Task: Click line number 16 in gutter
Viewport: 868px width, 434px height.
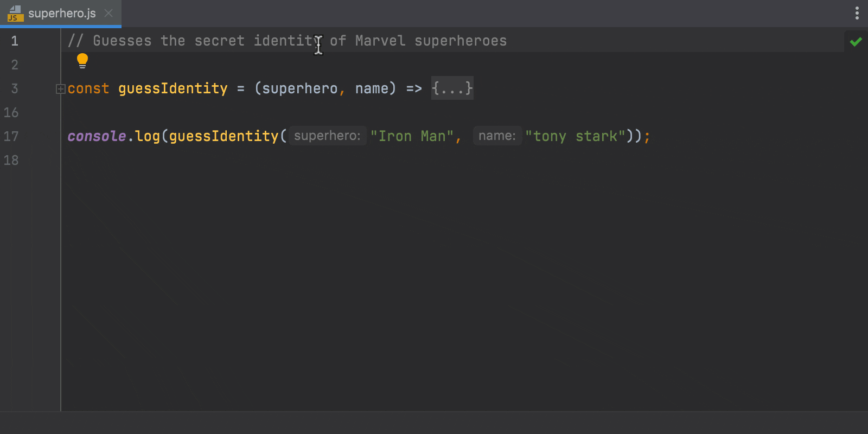Action: coord(11,112)
